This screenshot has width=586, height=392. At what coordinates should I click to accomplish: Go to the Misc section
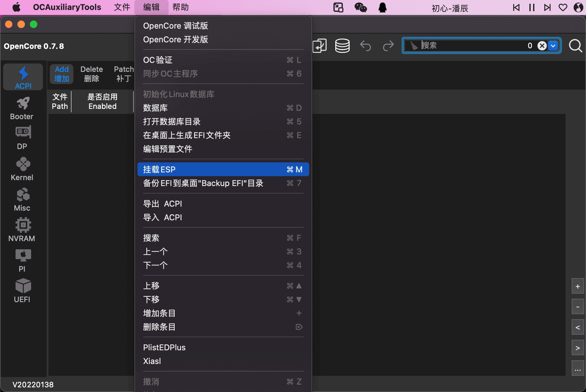click(22, 199)
